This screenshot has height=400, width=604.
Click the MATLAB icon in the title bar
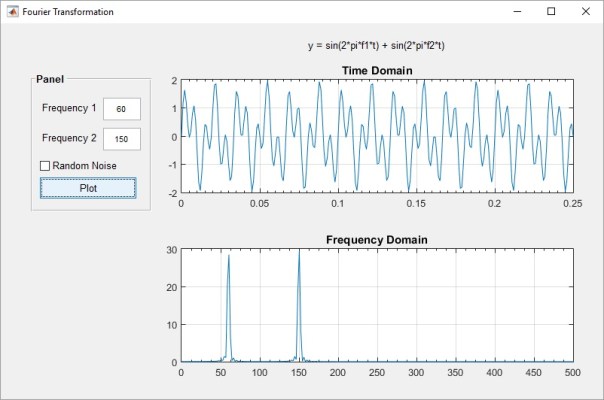[x=11, y=12]
